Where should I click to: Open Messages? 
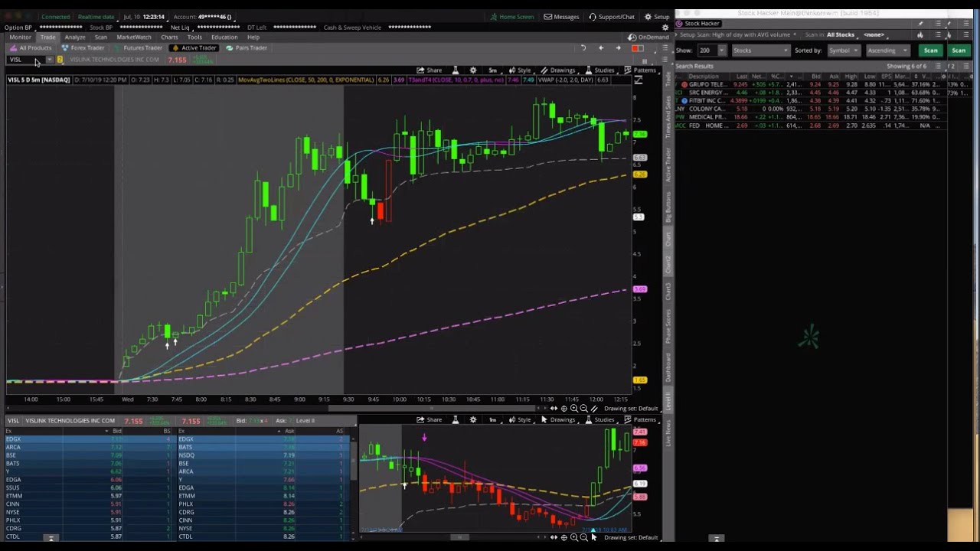point(561,16)
